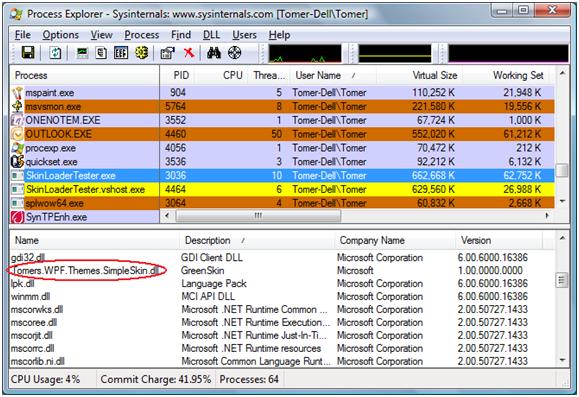Open the DLL menu
579x397 pixels.
[212, 35]
